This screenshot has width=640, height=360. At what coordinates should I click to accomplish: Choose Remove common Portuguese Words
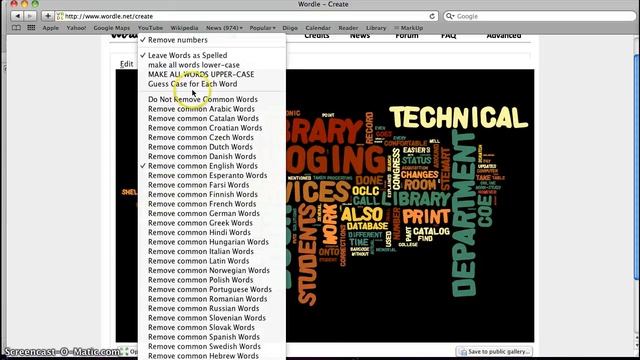[212, 289]
